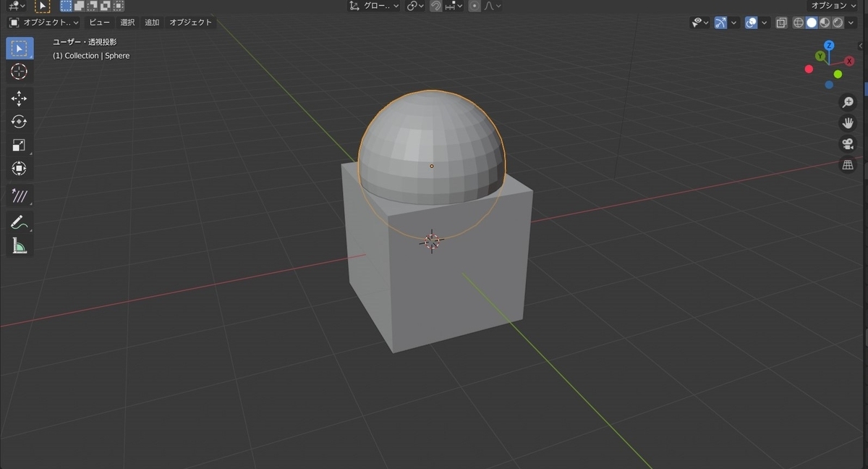This screenshot has height=469, width=868.
Task: Toggle the camera view icon
Action: (848, 144)
